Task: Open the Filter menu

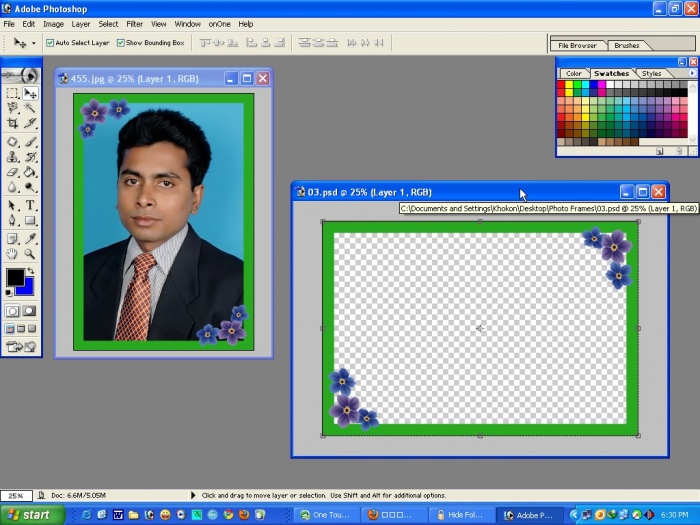Action: click(134, 23)
